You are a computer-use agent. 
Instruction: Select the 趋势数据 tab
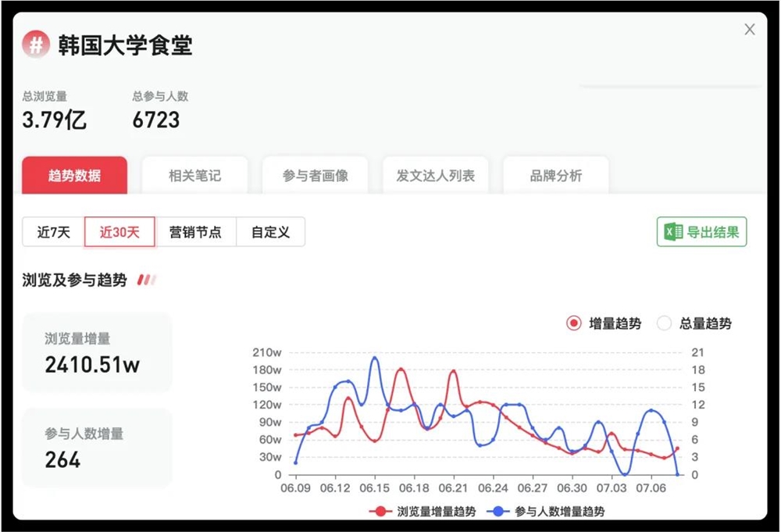point(74,175)
